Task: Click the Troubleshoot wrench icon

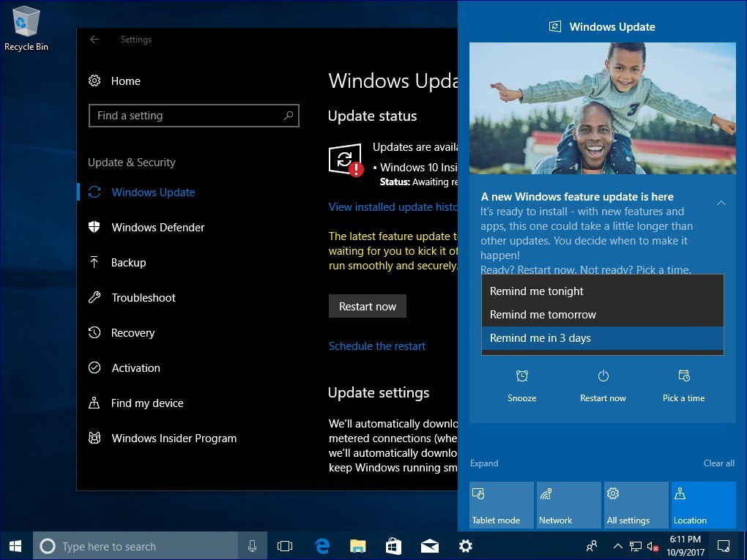Action: [x=94, y=298]
